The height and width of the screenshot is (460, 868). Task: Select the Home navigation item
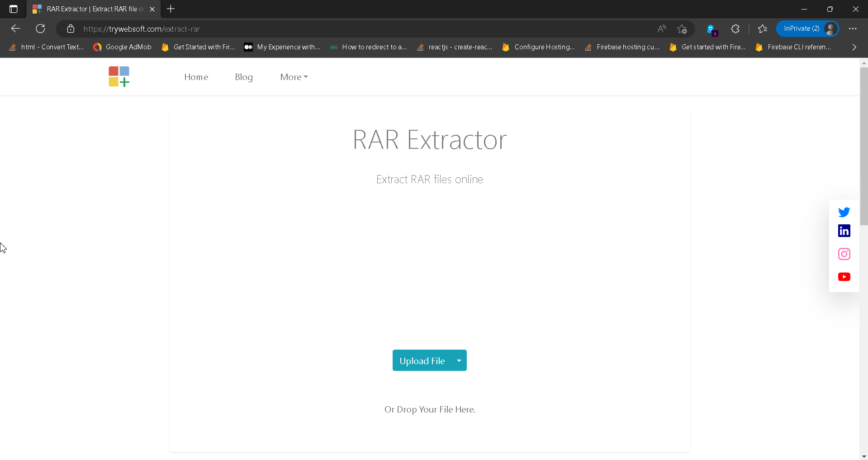tap(196, 77)
